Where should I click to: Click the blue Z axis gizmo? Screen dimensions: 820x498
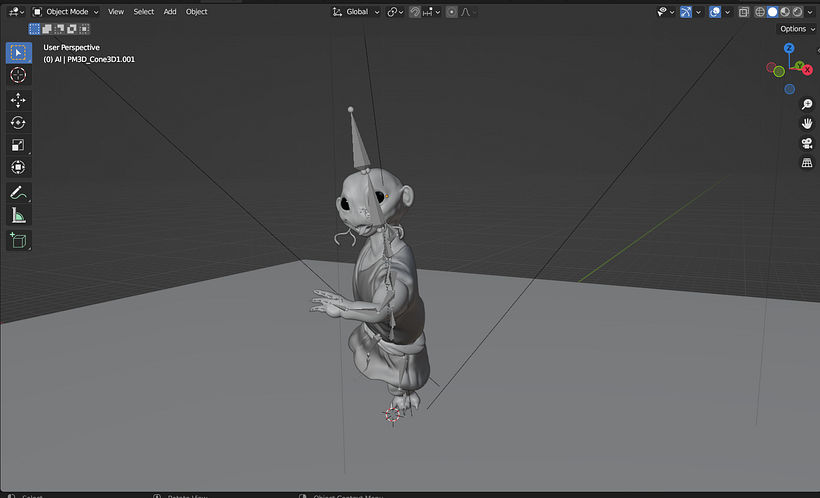789,48
